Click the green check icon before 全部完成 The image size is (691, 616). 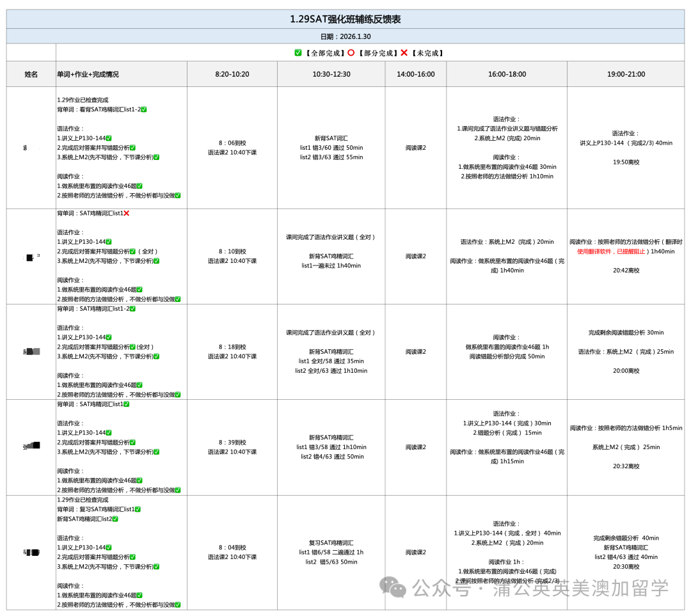click(x=298, y=53)
